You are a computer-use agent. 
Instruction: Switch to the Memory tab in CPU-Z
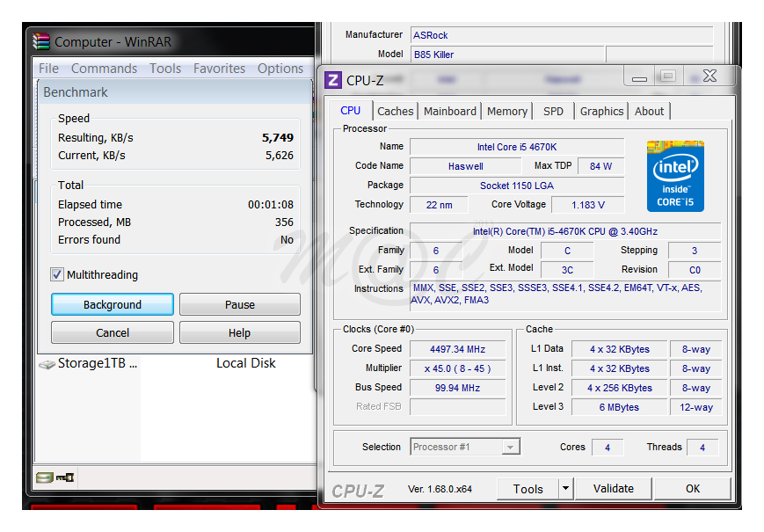pos(507,111)
